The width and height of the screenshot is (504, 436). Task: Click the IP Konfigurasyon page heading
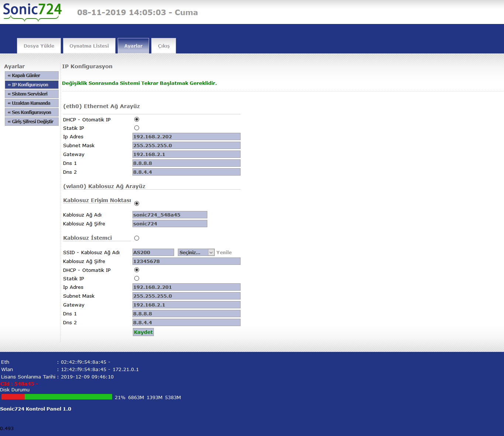[87, 66]
